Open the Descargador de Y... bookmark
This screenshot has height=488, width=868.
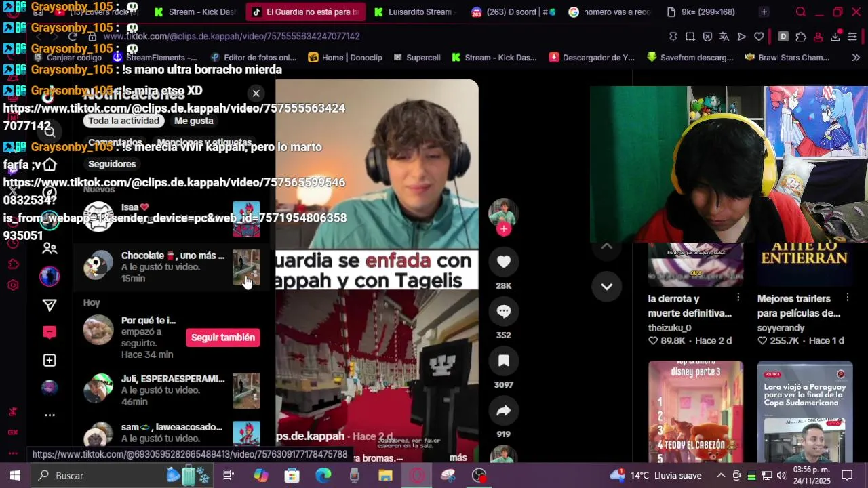pyautogui.click(x=592, y=58)
